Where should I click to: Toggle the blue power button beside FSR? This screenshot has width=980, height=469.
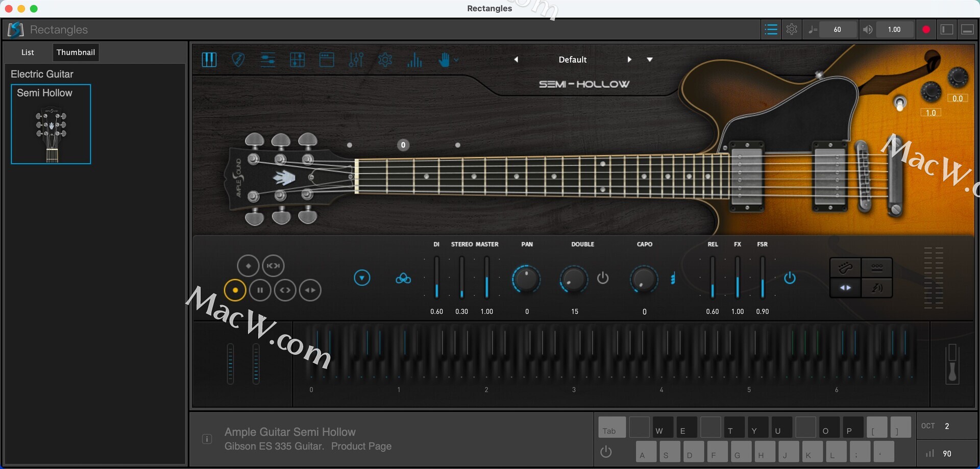pyautogui.click(x=790, y=278)
